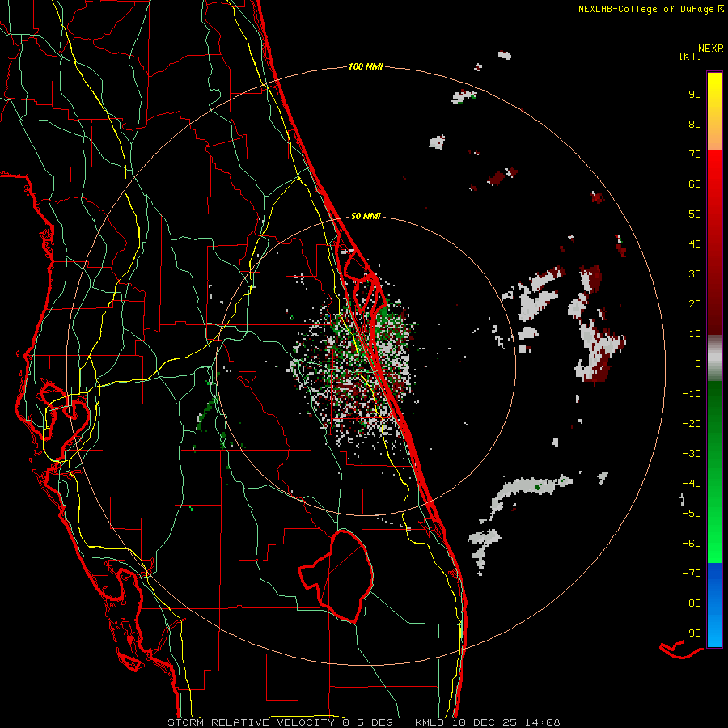This screenshot has width=728, height=728.
Task: Click the -50 value on the velocity scale
Action: pos(692,514)
